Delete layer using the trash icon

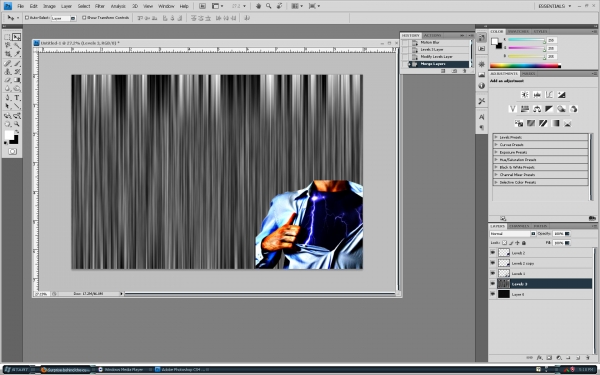[587, 358]
